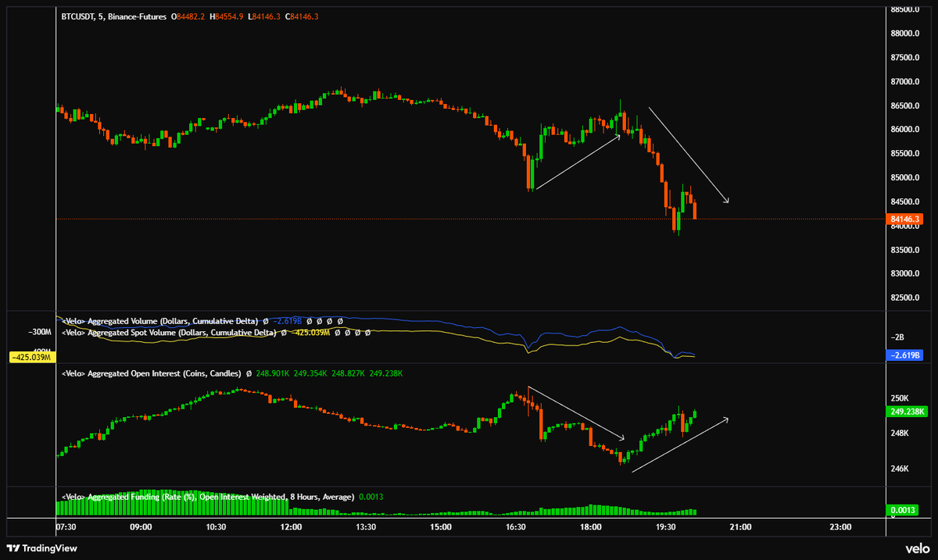Click the 0.0013 funding legend value

tap(371, 496)
